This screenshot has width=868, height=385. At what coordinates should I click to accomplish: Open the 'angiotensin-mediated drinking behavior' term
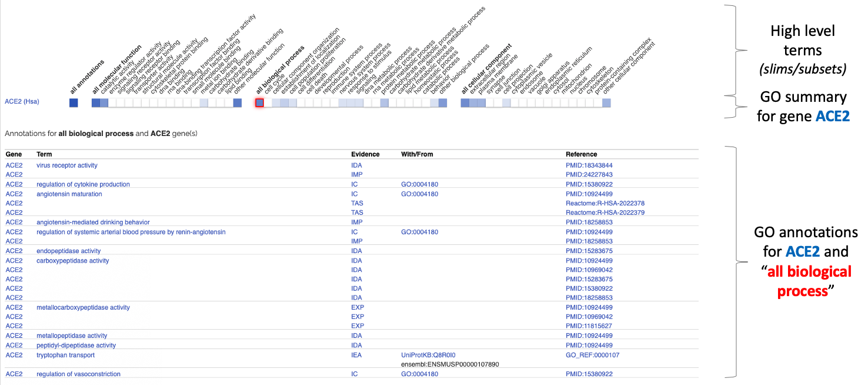(93, 222)
